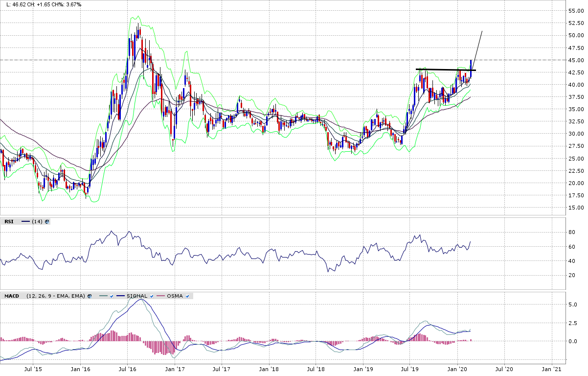Click the RSI line color swatch
The image size is (588, 376).
click(x=25, y=221)
